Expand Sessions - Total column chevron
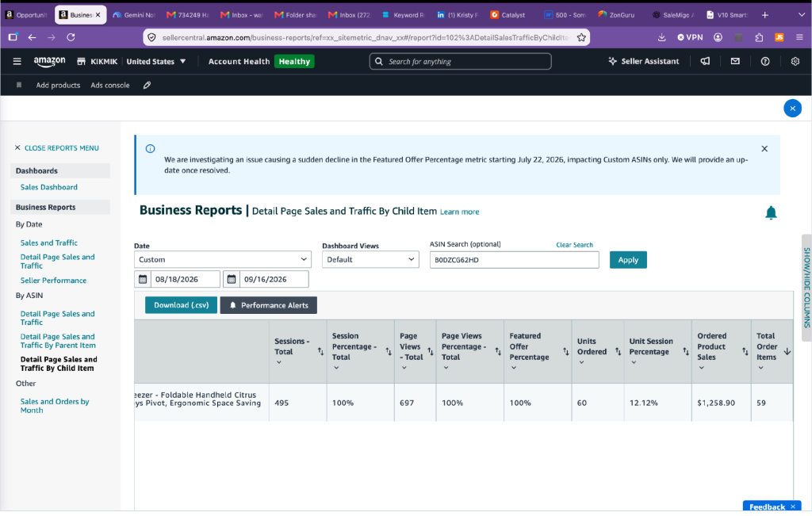 click(278, 362)
